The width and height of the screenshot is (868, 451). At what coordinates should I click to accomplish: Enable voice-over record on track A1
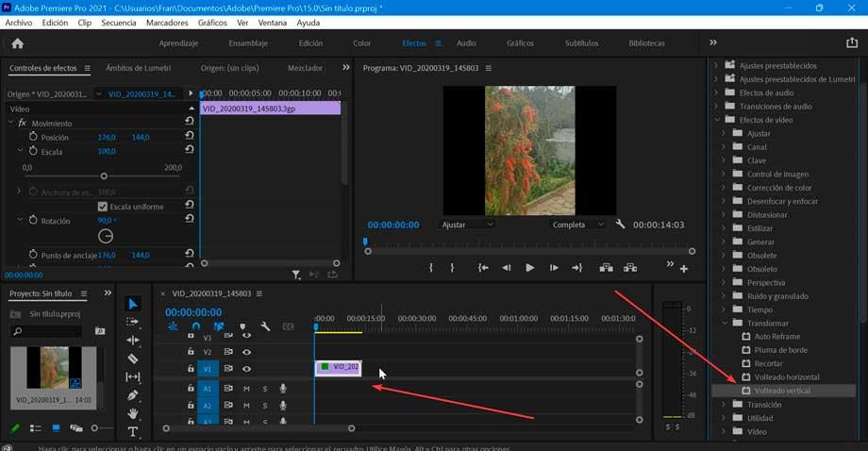[x=283, y=389]
